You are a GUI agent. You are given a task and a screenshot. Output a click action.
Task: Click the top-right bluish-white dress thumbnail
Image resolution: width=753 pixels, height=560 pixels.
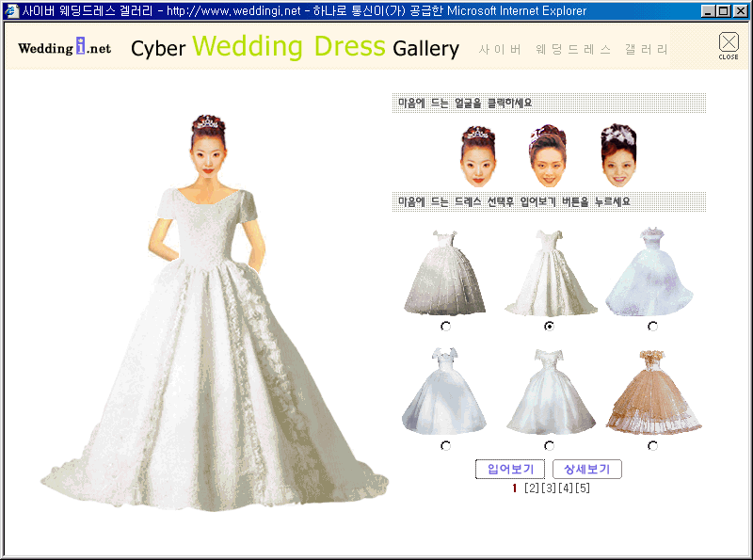point(650,272)
